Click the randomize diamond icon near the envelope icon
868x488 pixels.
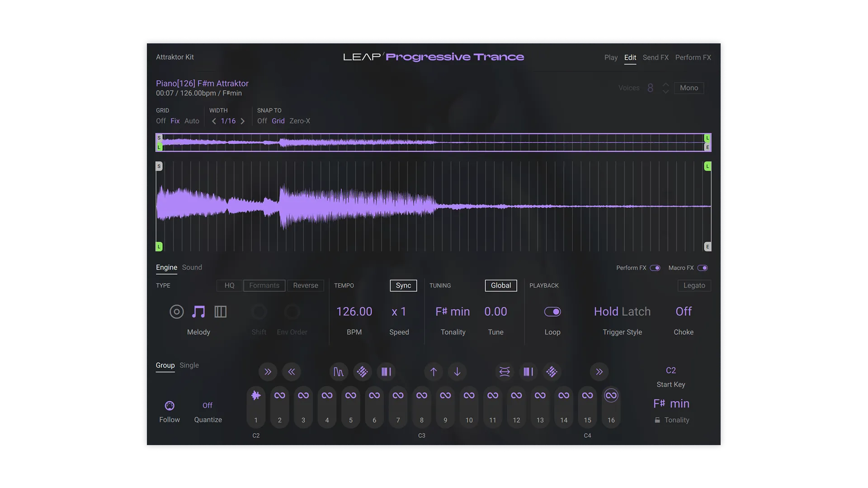[363, 371]
